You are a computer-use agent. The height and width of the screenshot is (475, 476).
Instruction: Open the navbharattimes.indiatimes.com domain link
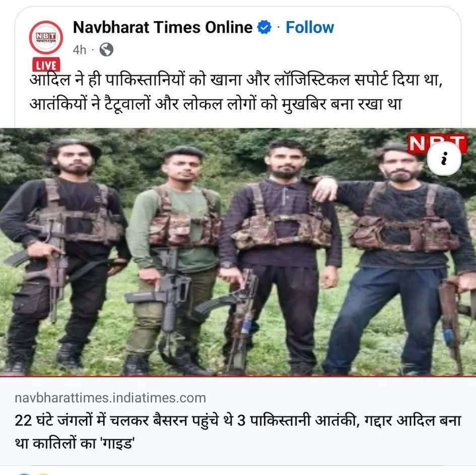click(110, 398)
